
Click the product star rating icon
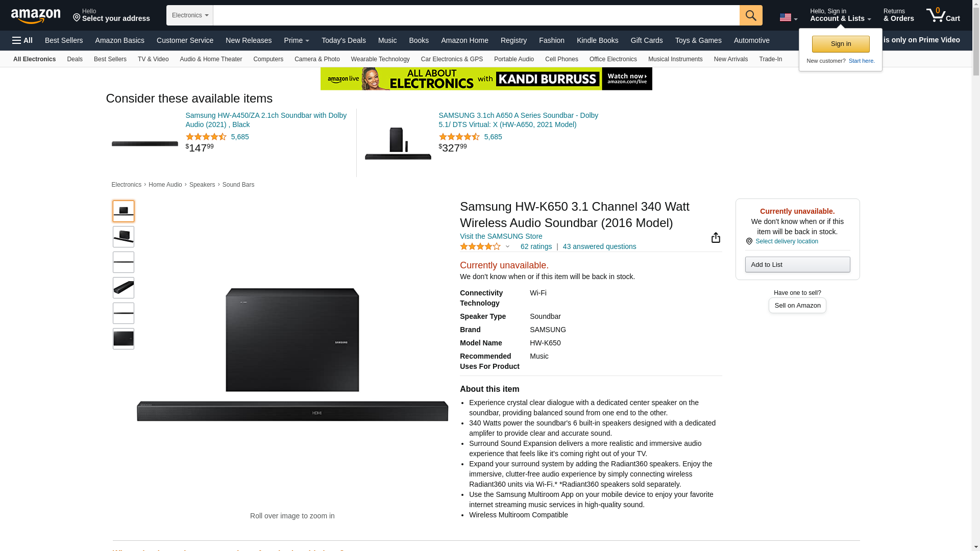[x=480, y=246]
